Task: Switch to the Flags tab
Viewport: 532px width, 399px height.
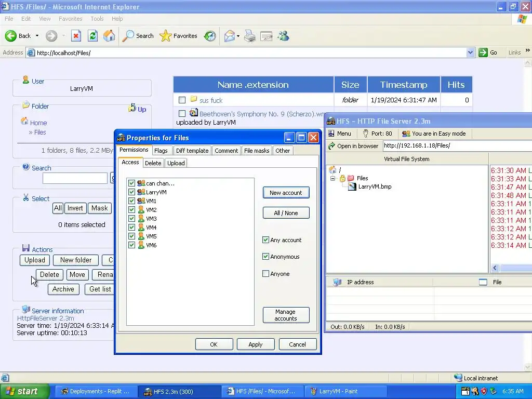Action: point(161,151)
